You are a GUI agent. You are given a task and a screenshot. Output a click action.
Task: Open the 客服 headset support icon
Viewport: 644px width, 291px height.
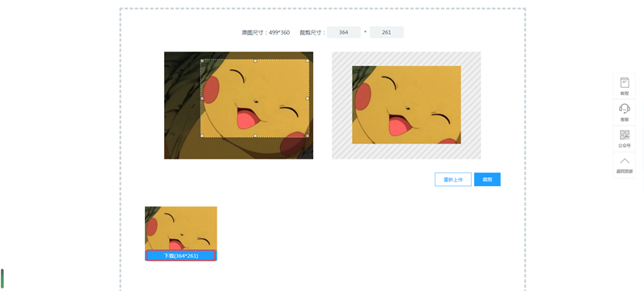(x=625, y=109)
